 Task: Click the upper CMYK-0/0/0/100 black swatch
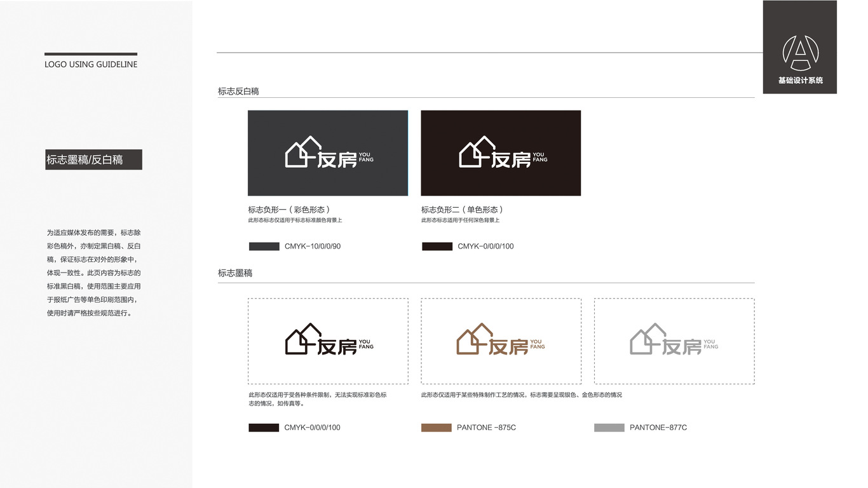click(x=437, y=247)
